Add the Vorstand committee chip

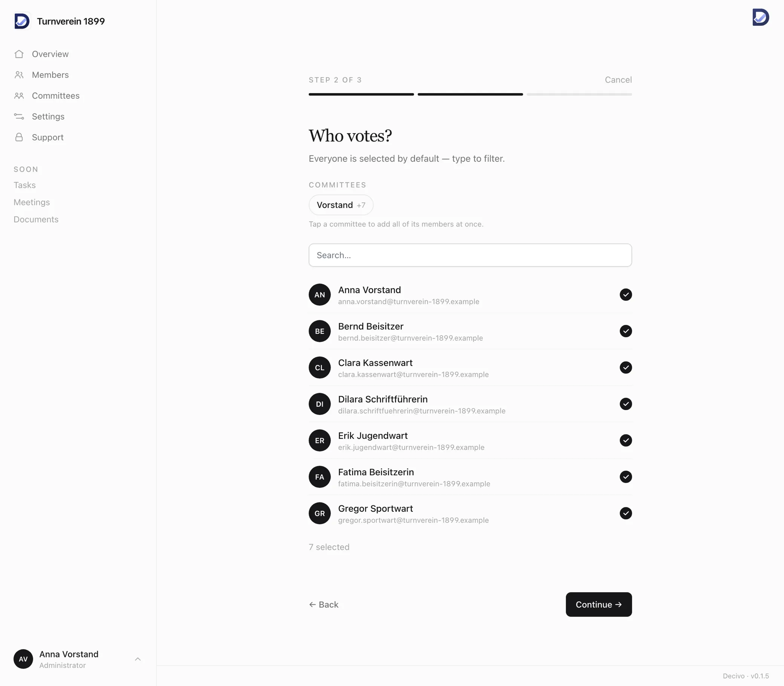[341, 205]
